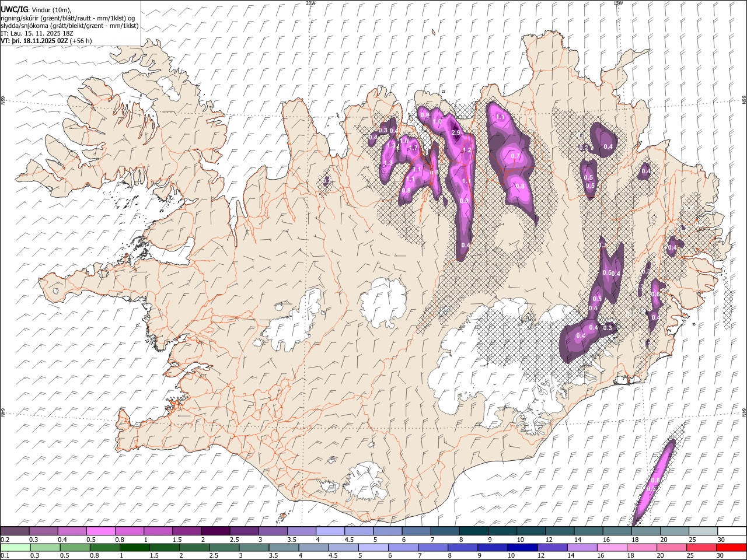The height and width of the screenshot is (560, 747).
Task: Select the dark purple 2 swatch in top legend row
Action: pos(215,531)
